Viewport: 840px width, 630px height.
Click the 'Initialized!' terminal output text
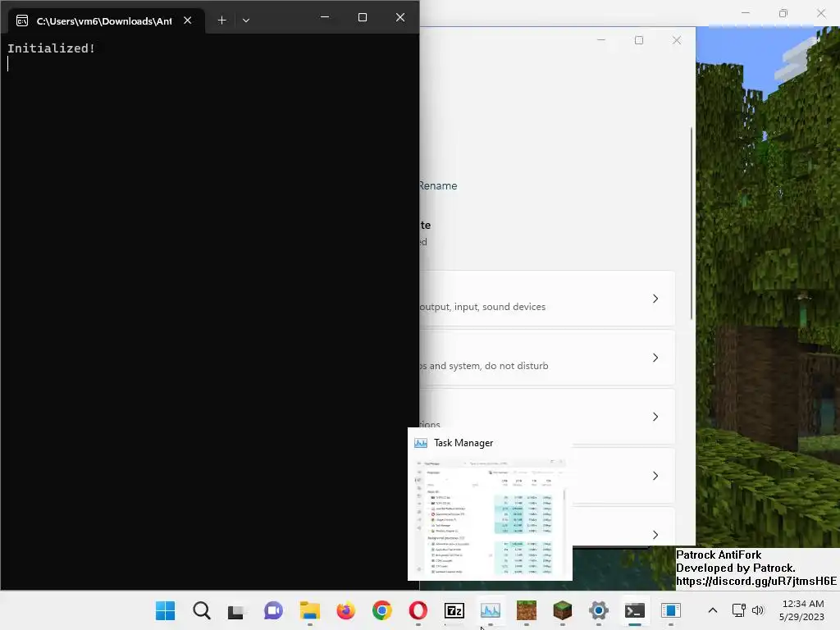(x=51, y=48)
